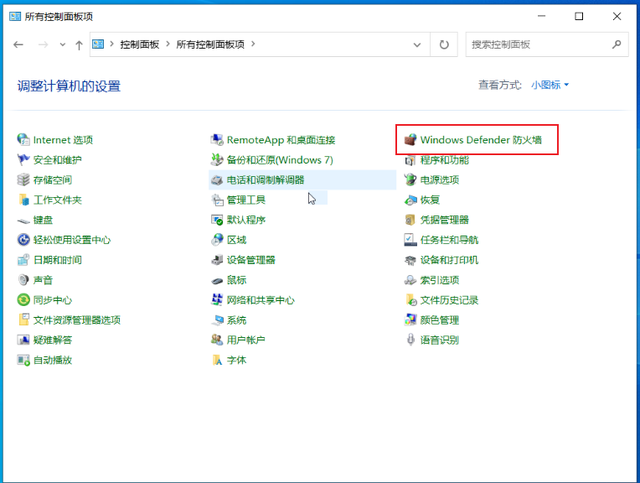Go back with the back arrow

click(18, 45)
